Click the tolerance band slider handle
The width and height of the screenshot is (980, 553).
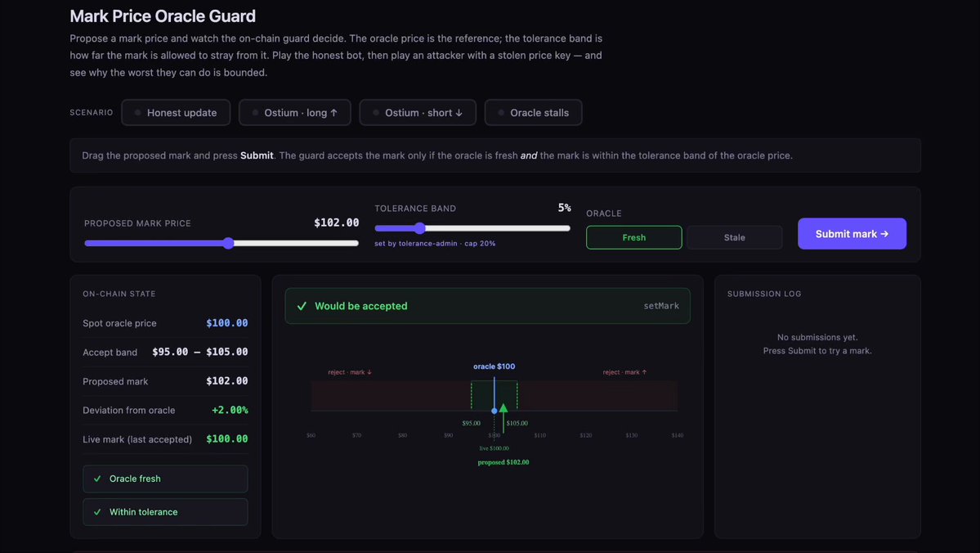pyautogui.click(x=420, y=228)
